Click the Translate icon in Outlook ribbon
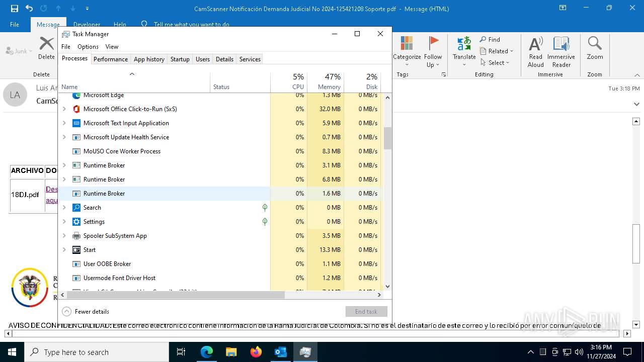 click(x=464, y=43)
